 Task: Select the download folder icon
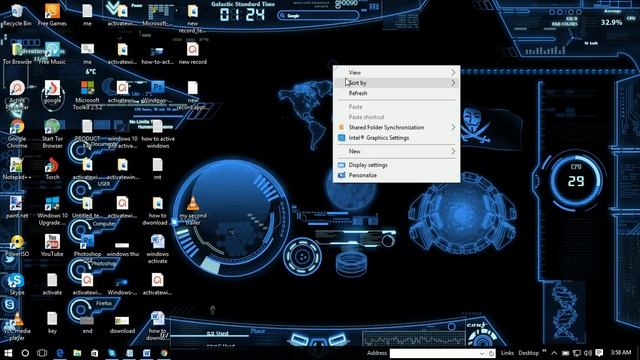click(x=122, y=324)
